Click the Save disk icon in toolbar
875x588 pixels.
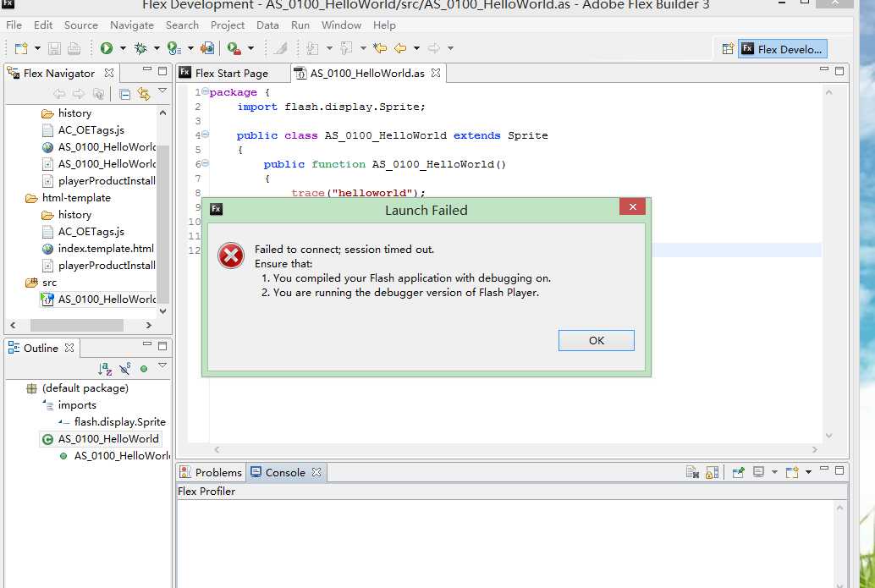click(54, 48)
